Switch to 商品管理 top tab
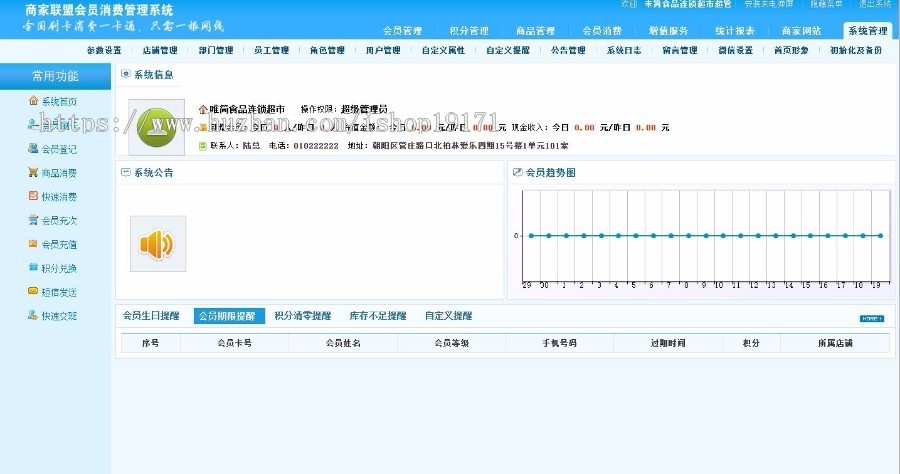 click(x=536, y=31)
